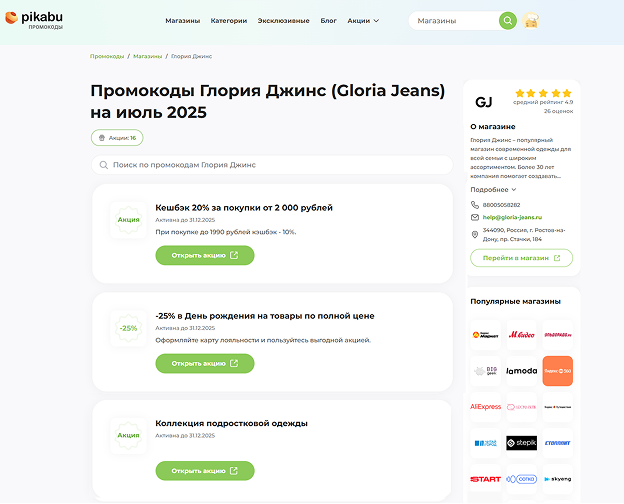Click the green search magnifier button

(507, 20)
